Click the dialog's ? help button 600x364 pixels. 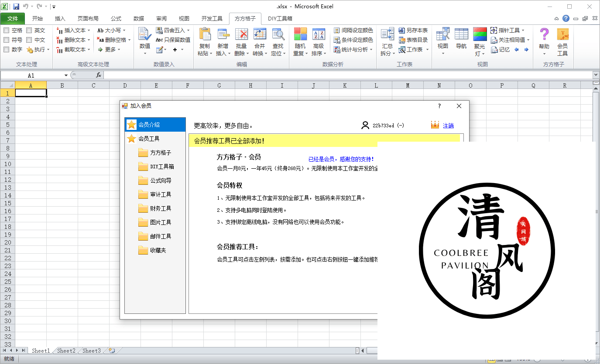[439, 106]
